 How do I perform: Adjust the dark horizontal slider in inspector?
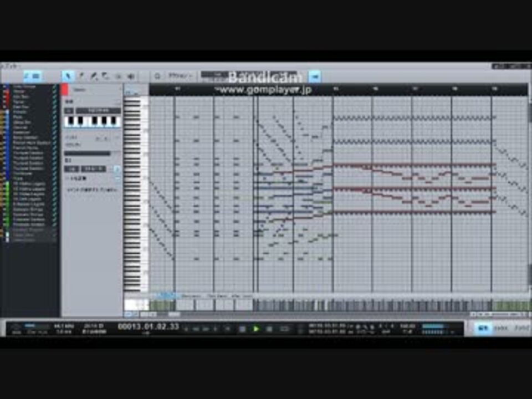coord(88,154)
